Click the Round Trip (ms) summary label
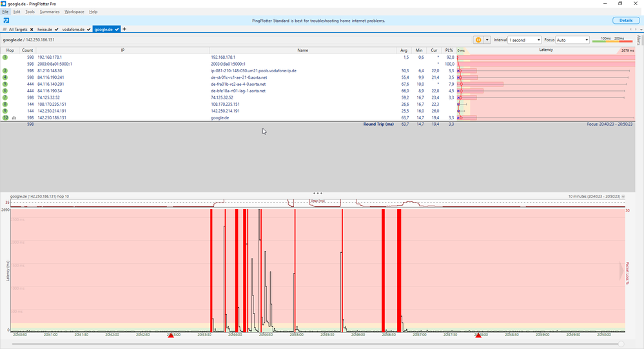Image resolution: width=644 pixels, height=349 pixels. (x=378, y=124)
